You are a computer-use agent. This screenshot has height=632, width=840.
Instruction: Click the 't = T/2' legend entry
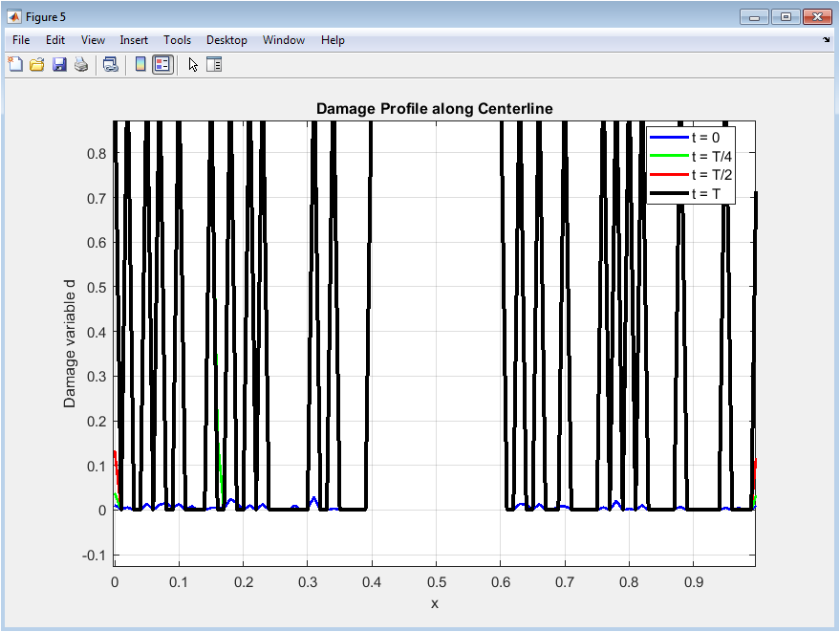[711, 175]
